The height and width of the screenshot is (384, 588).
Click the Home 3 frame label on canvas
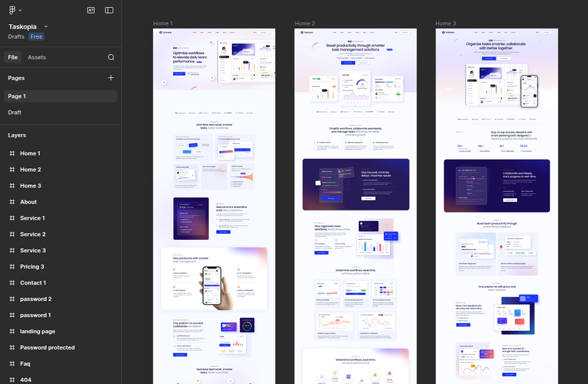point(446,23)
